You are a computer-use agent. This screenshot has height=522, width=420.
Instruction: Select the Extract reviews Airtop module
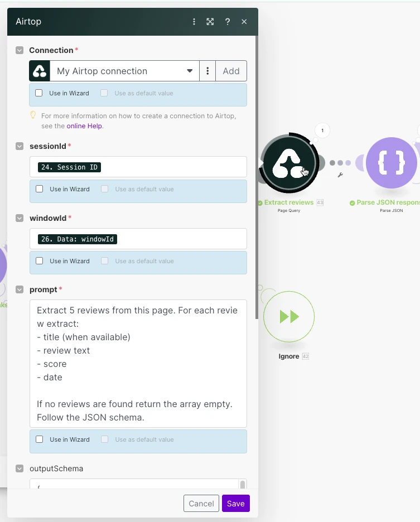pos(288,163)
